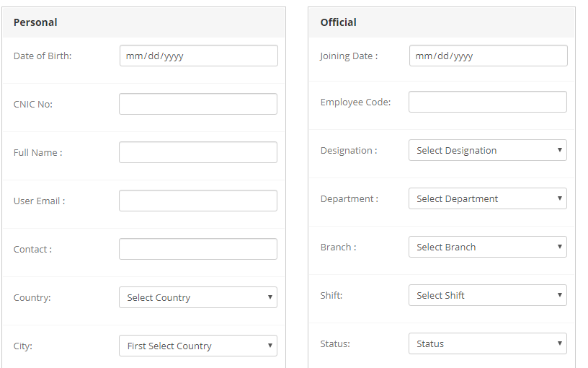Click the Full Name input field
Image resolution: width=588 pixels, height=368 pixels.
tap(198, 152)
